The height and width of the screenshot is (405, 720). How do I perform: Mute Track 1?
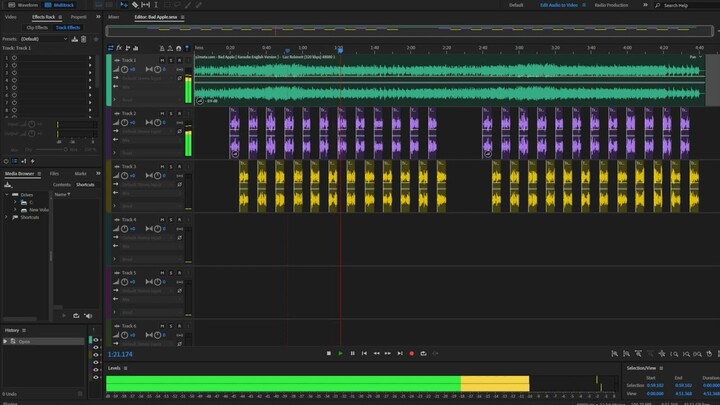click(x=162, y=60)
